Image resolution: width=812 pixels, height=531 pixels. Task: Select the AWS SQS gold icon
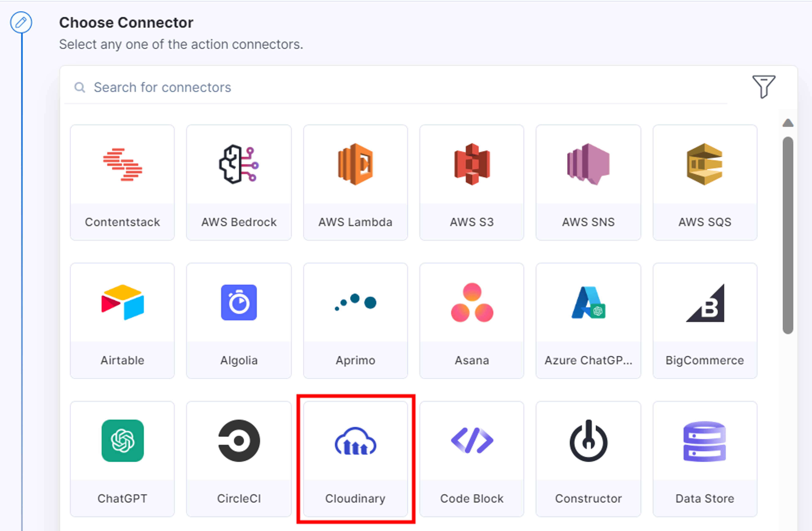click(705, 165)
